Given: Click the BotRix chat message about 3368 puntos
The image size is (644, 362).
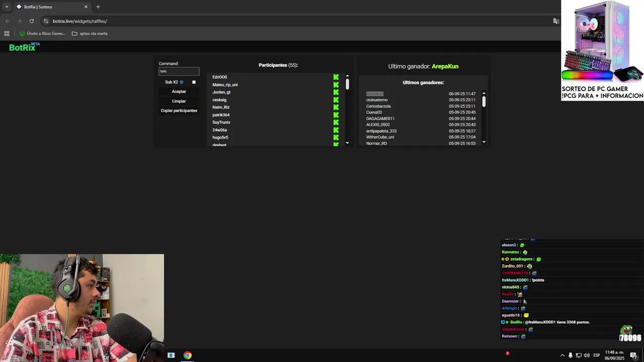Looking at the screenshot, I should tap(545, 322).
